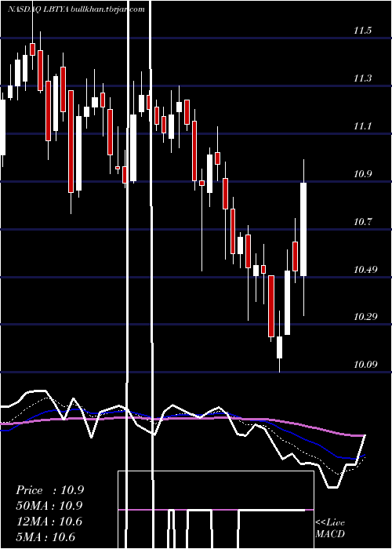Click the 50MA : 10.9 readout
The image size is (392, 549).
point(49,506)
